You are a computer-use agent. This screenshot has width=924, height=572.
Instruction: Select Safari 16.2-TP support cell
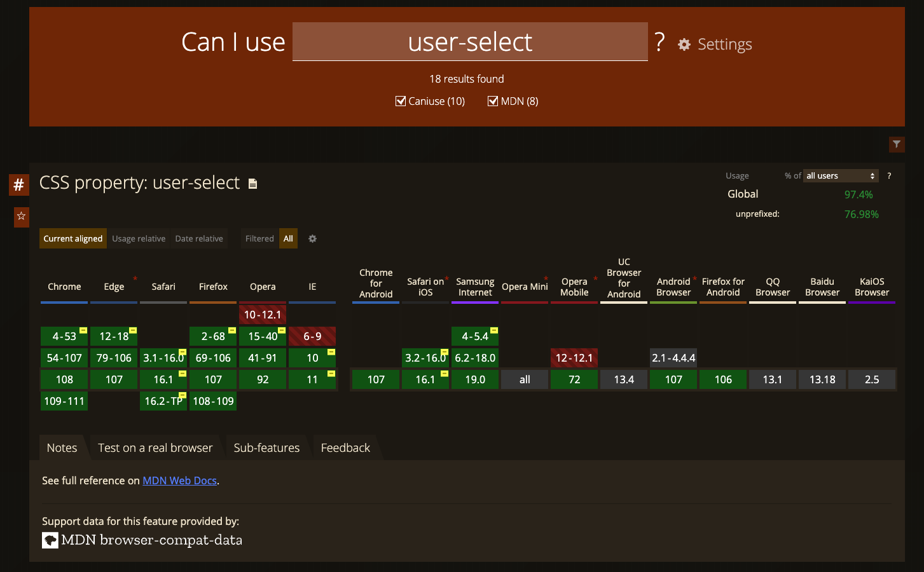tap(163, 401)
